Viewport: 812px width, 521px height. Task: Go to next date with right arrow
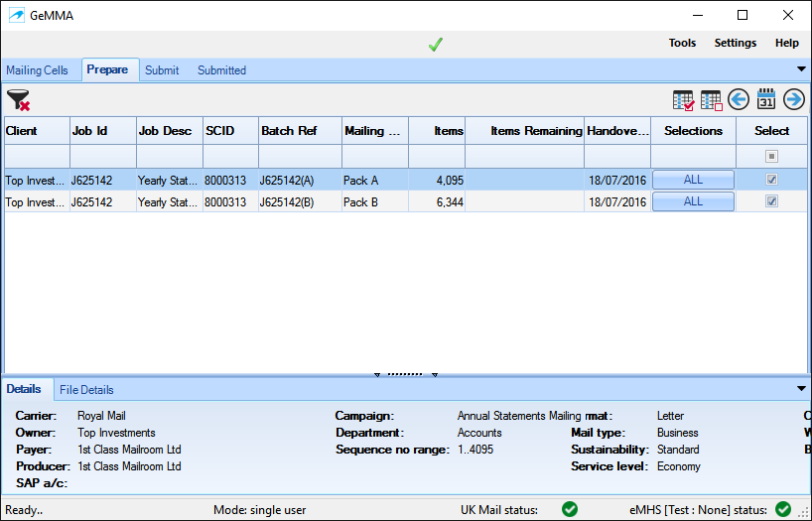click(x=794, y=99)
